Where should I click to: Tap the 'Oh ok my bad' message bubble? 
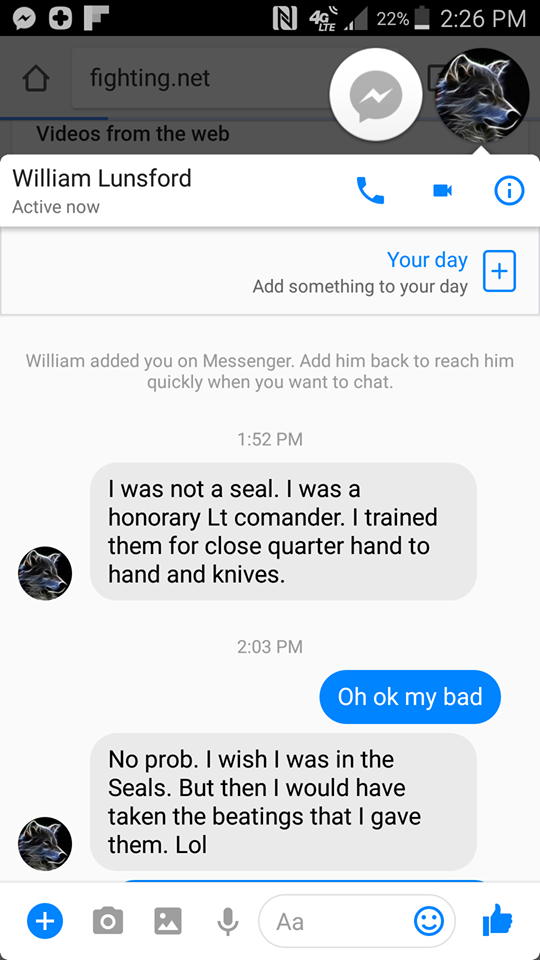[x=410, y=697]
